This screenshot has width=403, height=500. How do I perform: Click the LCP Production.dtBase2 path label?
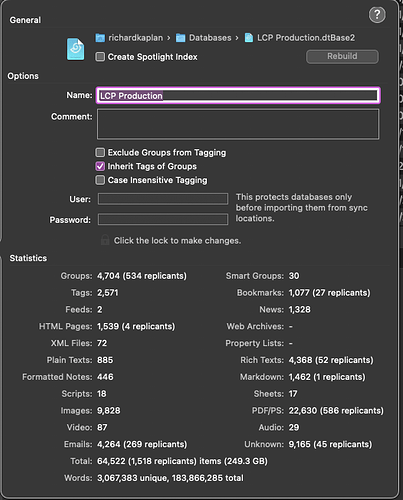tap(306, 38)
